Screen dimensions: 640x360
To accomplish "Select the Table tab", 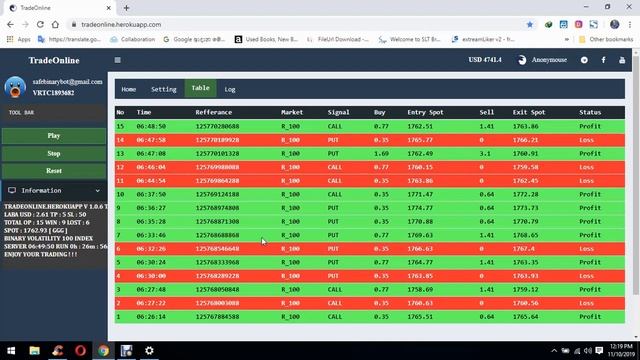I will click(200, 88).
